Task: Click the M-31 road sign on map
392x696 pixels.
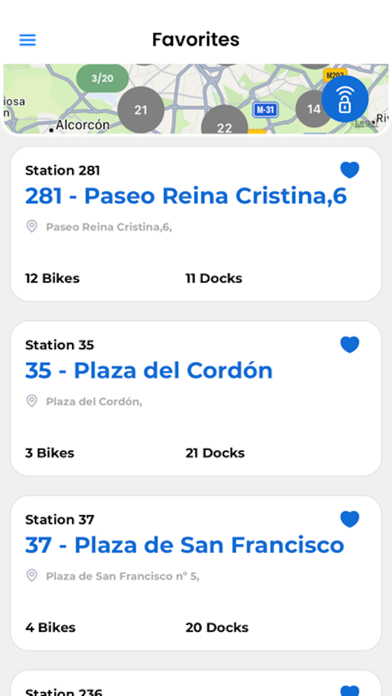Action: pyautogui.click(x=265, y=110)
